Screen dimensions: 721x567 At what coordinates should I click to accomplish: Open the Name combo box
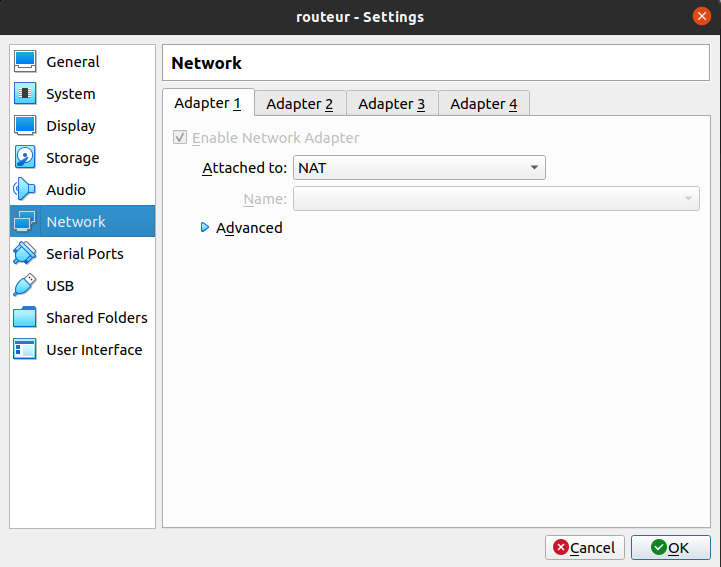tap(495, 199)
